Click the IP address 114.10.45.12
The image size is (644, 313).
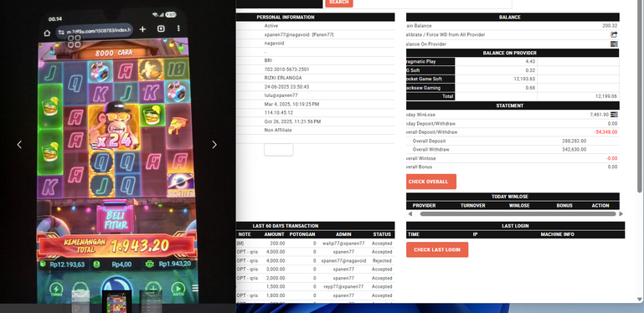coord(279,113)
